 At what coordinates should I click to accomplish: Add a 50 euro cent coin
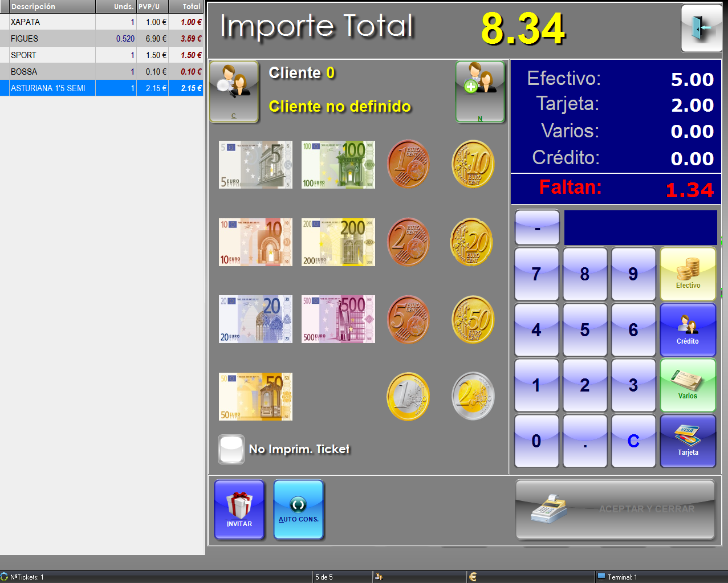click(473, 320)
